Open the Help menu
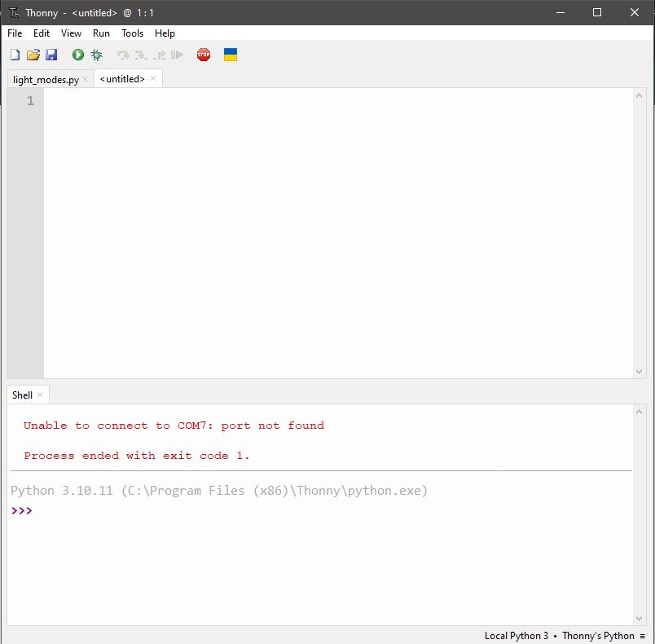655x644 pixels. [165, 33]
